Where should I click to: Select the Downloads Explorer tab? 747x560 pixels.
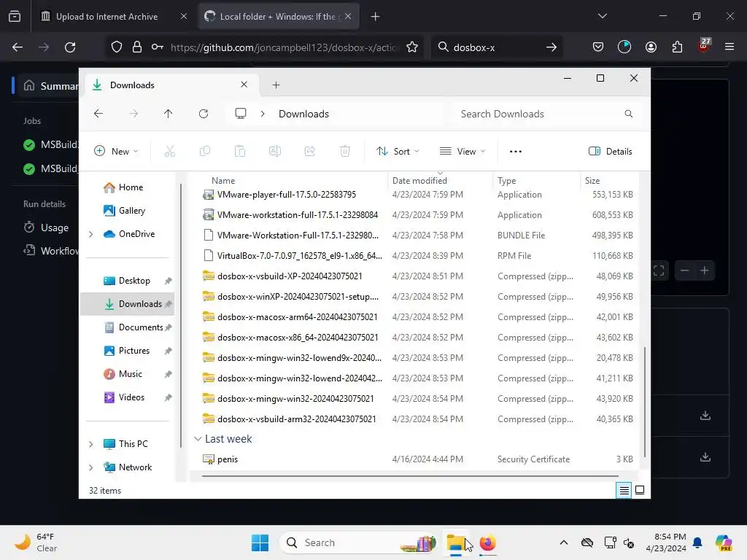(171, 85)
